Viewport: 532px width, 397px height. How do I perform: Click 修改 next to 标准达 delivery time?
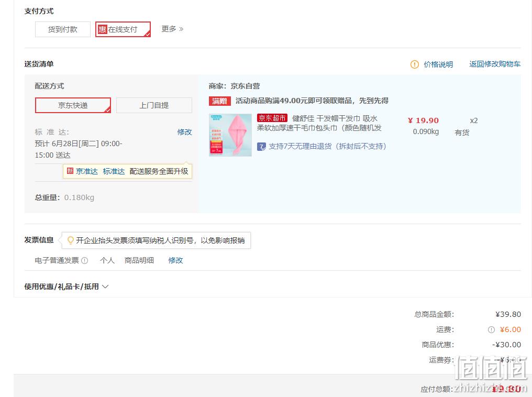click(x=184, y=131)
